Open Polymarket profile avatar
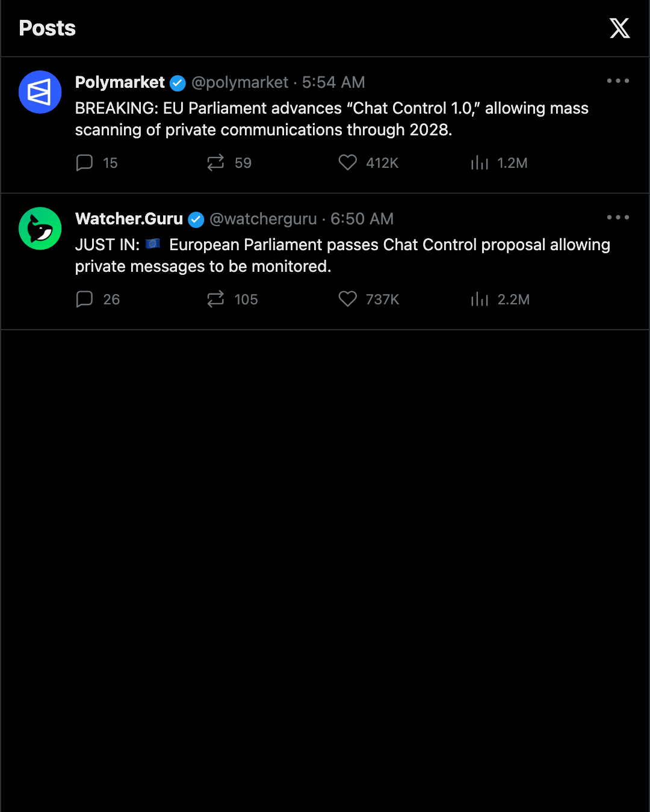Viewport: 650px width, 812px height. [x=40, y=92]
